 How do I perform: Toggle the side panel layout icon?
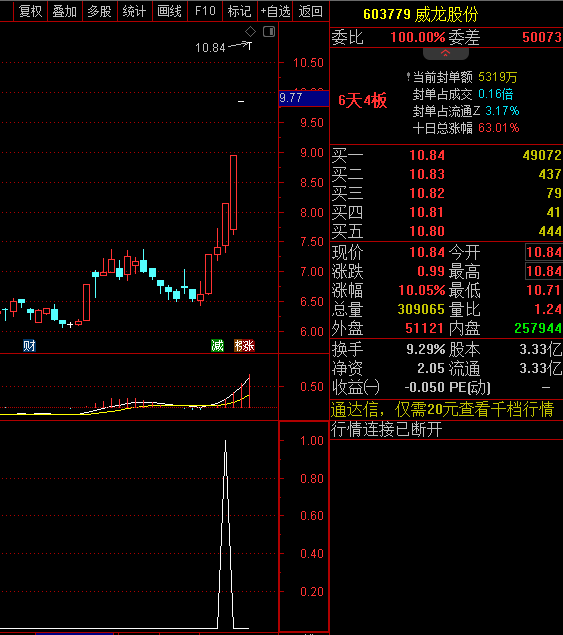269,31
